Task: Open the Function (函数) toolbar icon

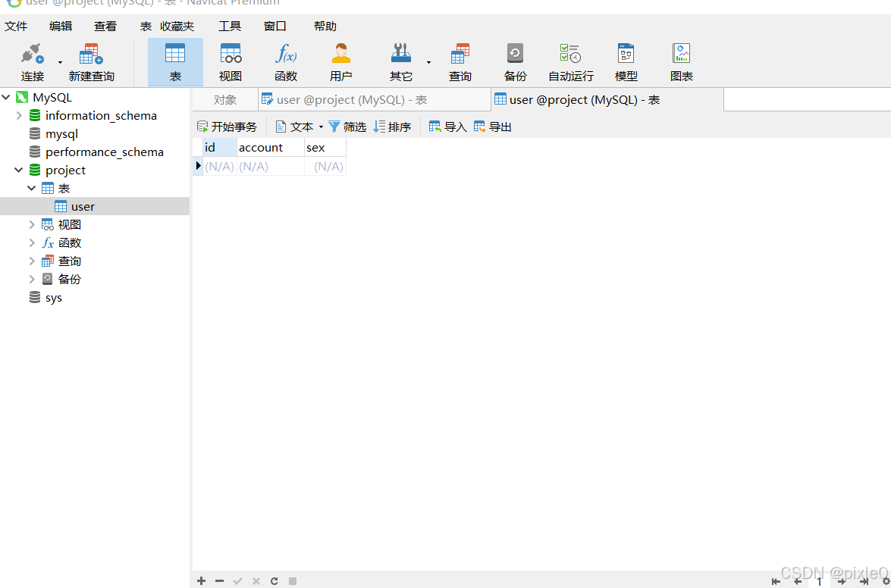Action: (286, 53)
